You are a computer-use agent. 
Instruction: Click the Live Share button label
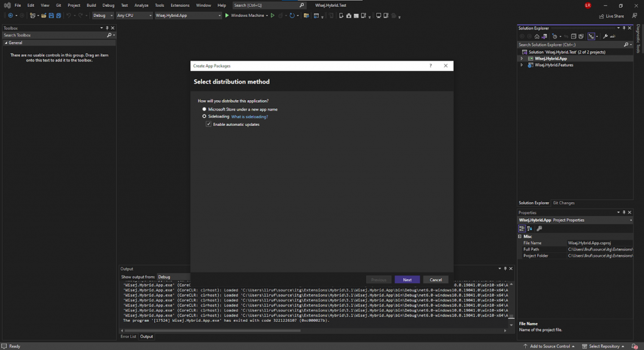(x=615, y=16)
